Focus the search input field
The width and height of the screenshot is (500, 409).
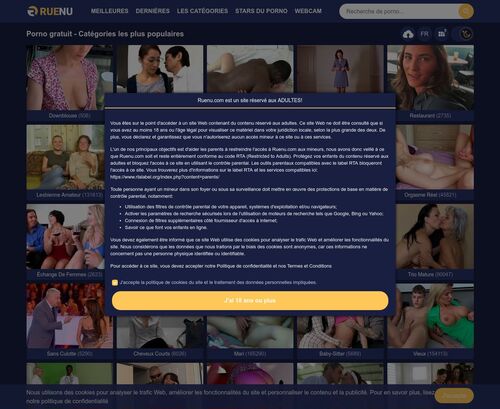tap(399, 11)
